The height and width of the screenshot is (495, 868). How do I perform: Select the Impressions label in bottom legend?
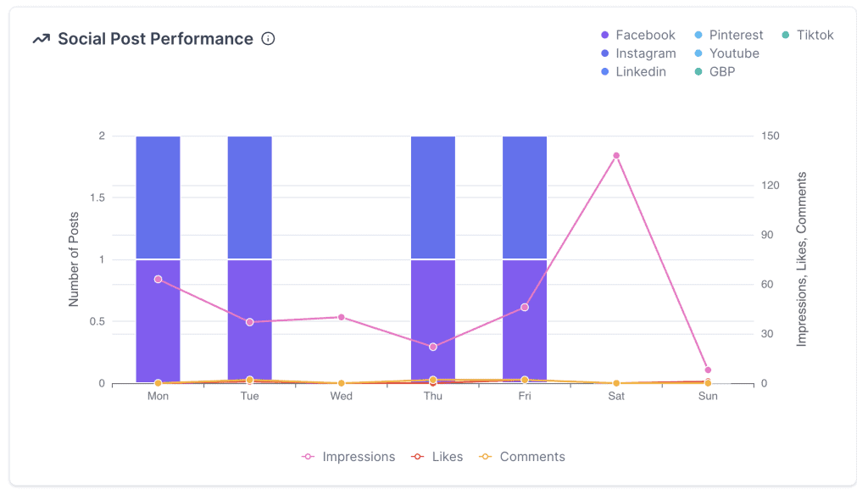[358, 457]
